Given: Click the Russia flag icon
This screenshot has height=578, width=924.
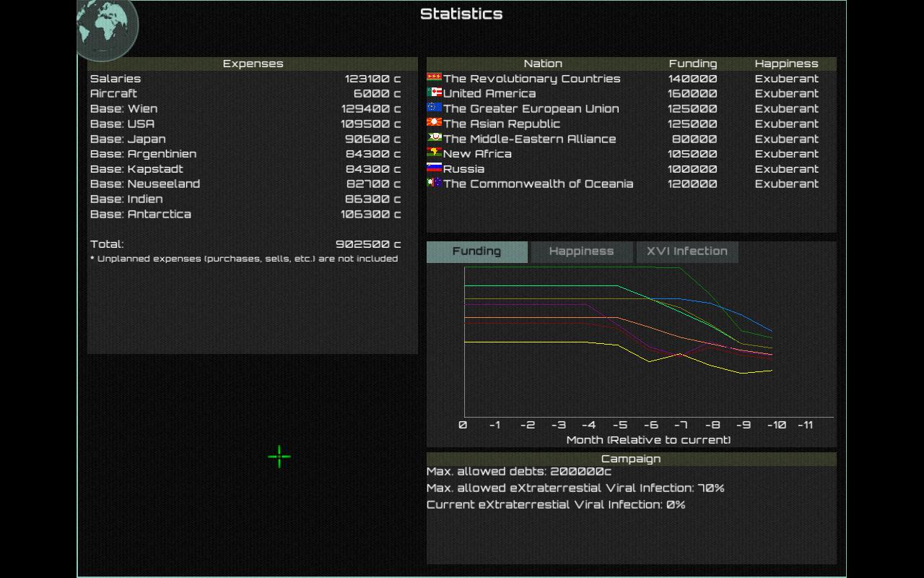Looking at the screenshot, I should tap(434, 168).
